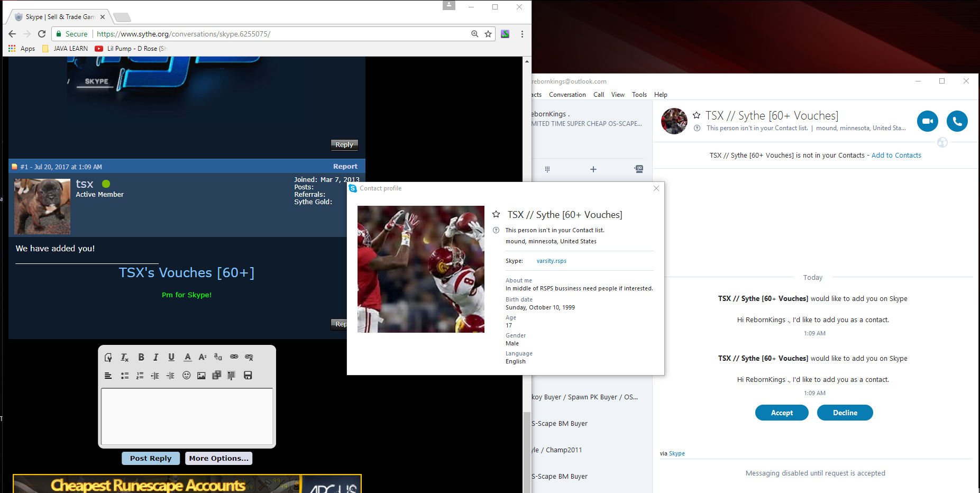Close the Contact profile popup
Screen dimensions: 980x493
[656, 188]
